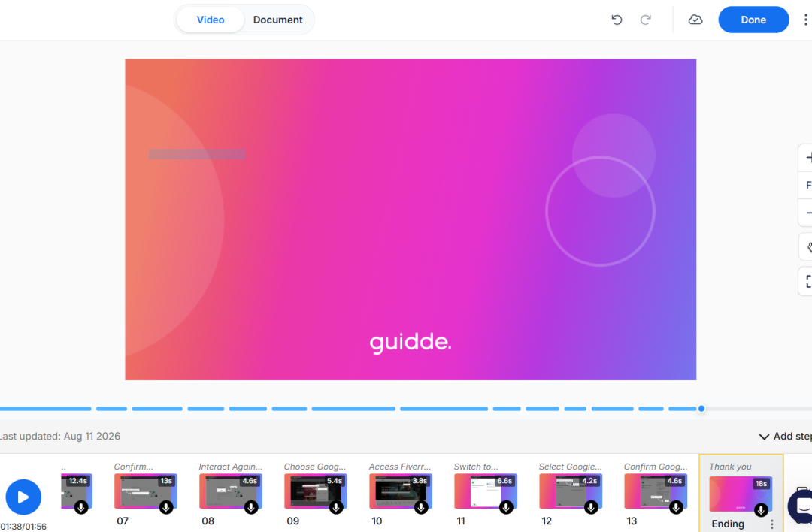Click microphone icon on step 11
This screenshot has width=812, height=532.
[506, 507]
